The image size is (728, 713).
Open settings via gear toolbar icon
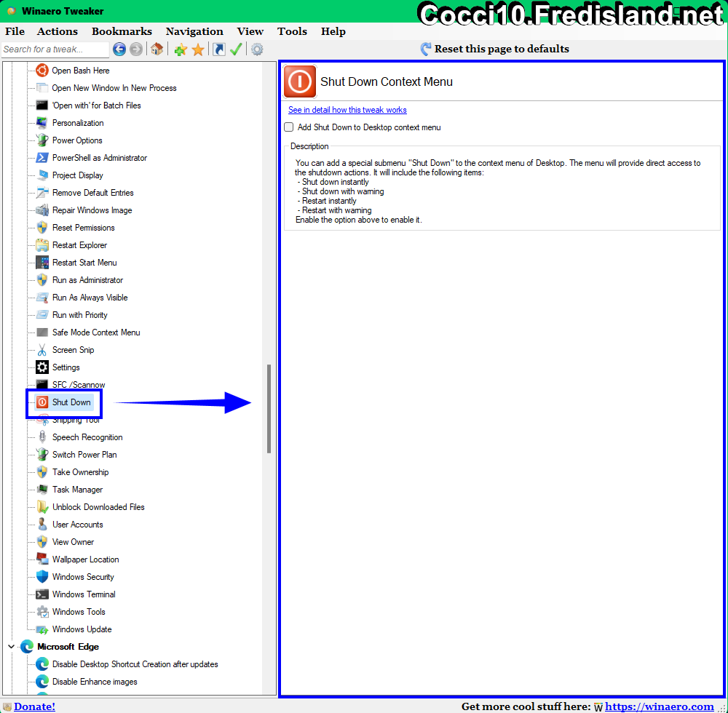point(257,49)
